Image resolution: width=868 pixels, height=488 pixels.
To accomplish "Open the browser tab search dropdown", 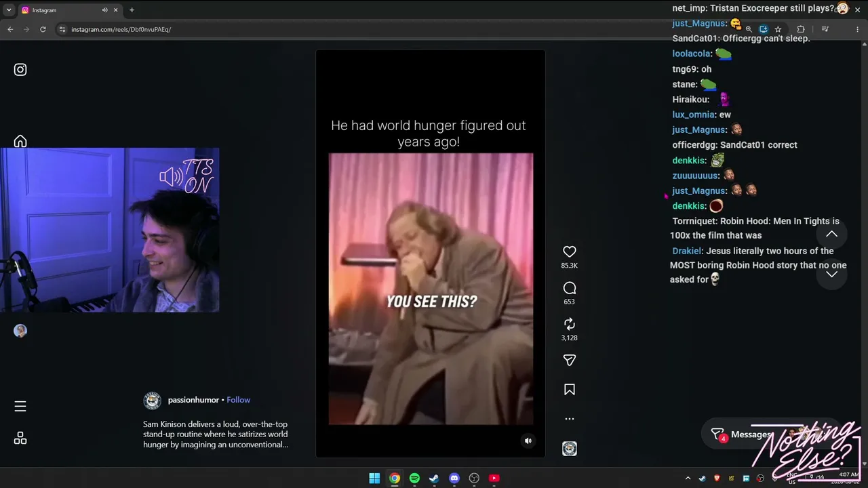I will point(9,10).
